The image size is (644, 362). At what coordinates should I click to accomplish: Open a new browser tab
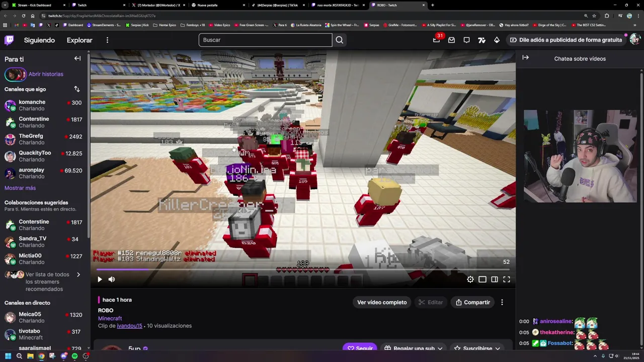(x=433, y=5)
